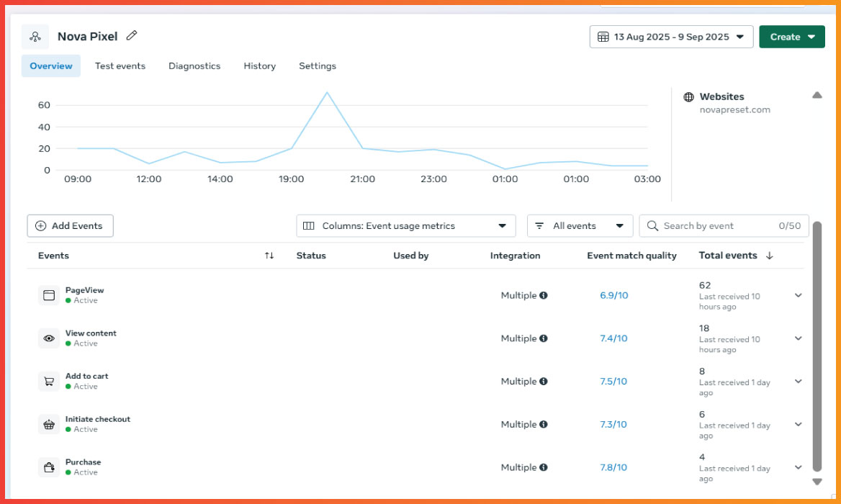Viewport: 841px width, 504px height.
Task: Open the Diagnostics tab
Action: click(194, 66)
